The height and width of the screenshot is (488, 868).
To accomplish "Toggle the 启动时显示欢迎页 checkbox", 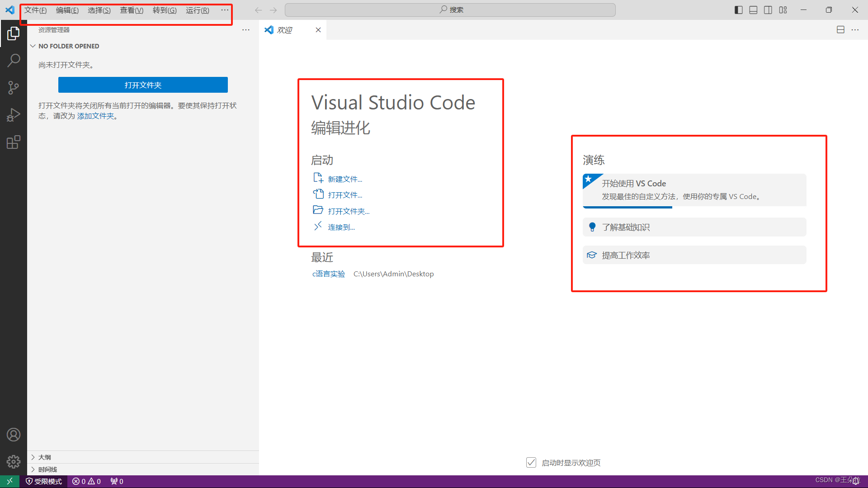I will tap(531, 462).
